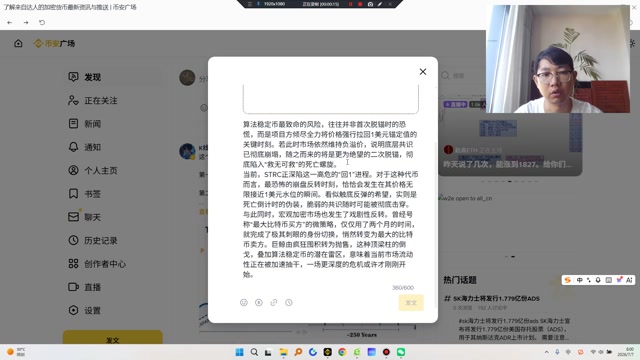The height and width of the screenshot is (360, 640).
Task: Open File Explorer from the taskbar
Action: [283, 352]
